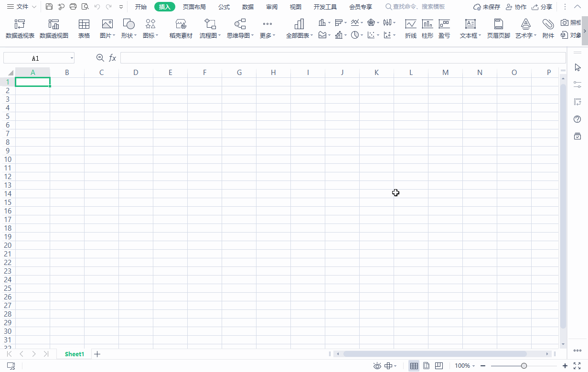Click the 协作 collaborate button
Image resolution: width=588 pixels, height=372 pixels.
coord(516,7)
